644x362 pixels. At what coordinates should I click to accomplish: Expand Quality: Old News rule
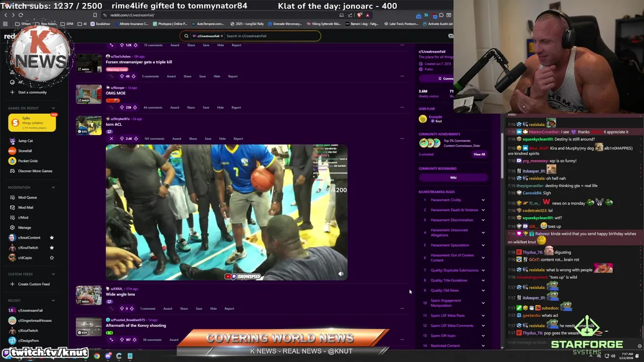(x=483, y=290)
